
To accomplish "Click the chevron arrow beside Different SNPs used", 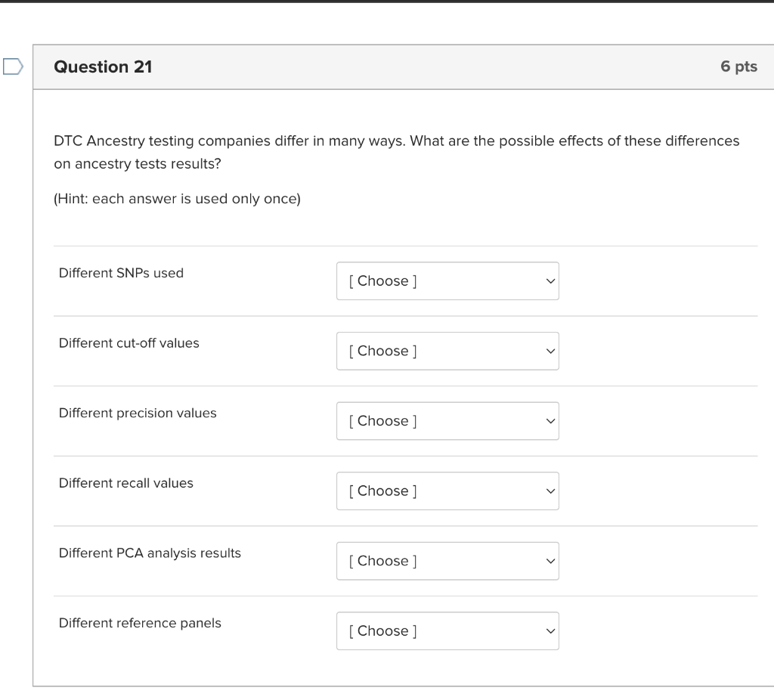I will pos(550,281).
